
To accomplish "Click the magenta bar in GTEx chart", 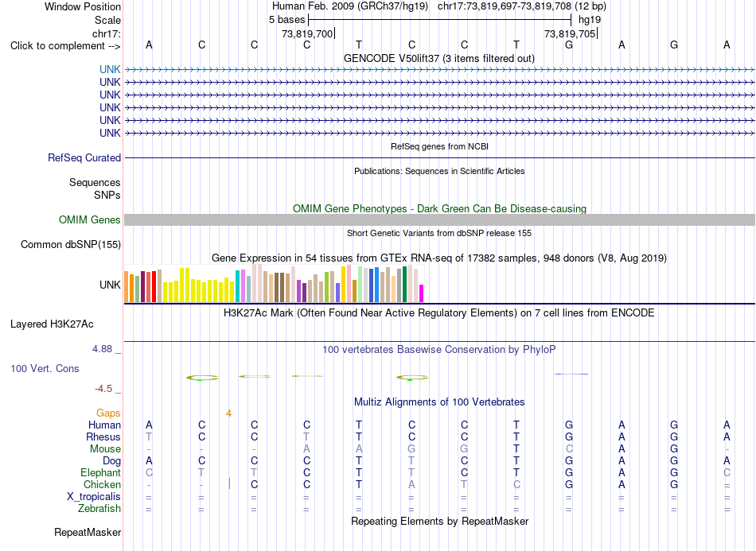I will [421, 293].
